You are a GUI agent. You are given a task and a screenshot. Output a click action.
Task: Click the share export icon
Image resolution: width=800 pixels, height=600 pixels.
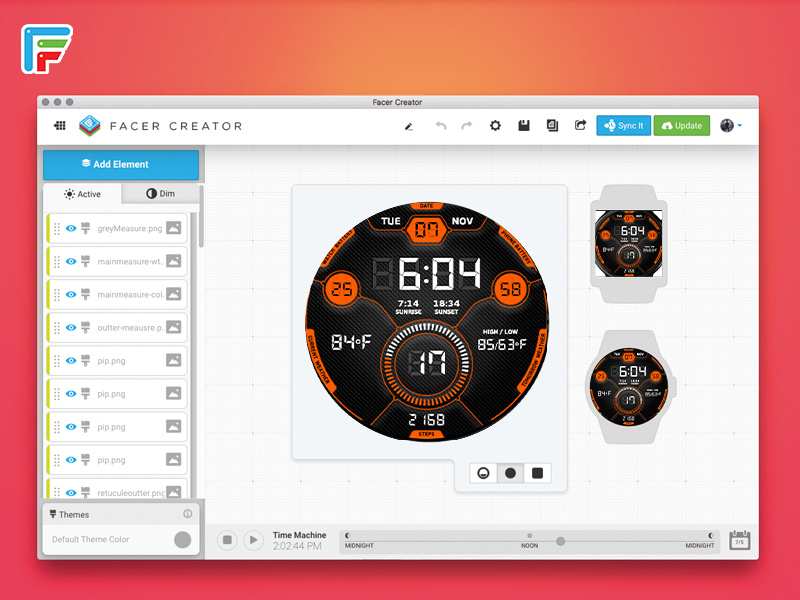click(x=580, y=126)
